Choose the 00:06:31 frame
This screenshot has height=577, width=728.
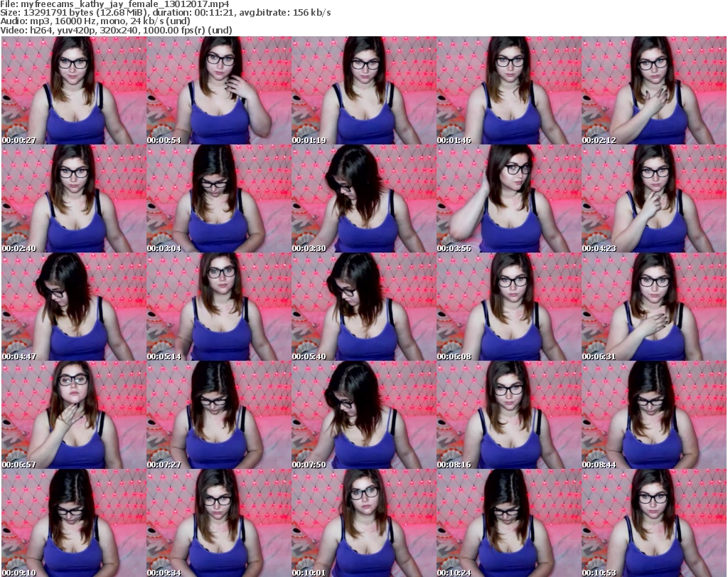654,307
